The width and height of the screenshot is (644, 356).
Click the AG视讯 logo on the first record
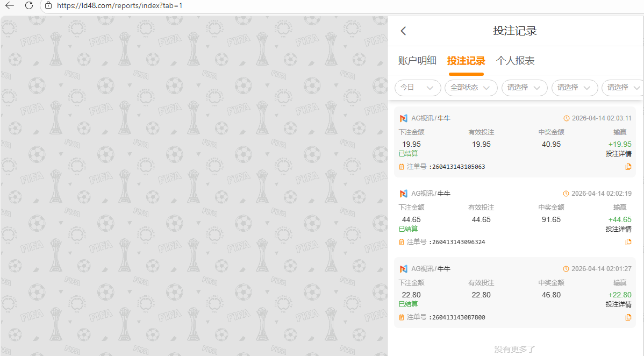pos(403,118)
